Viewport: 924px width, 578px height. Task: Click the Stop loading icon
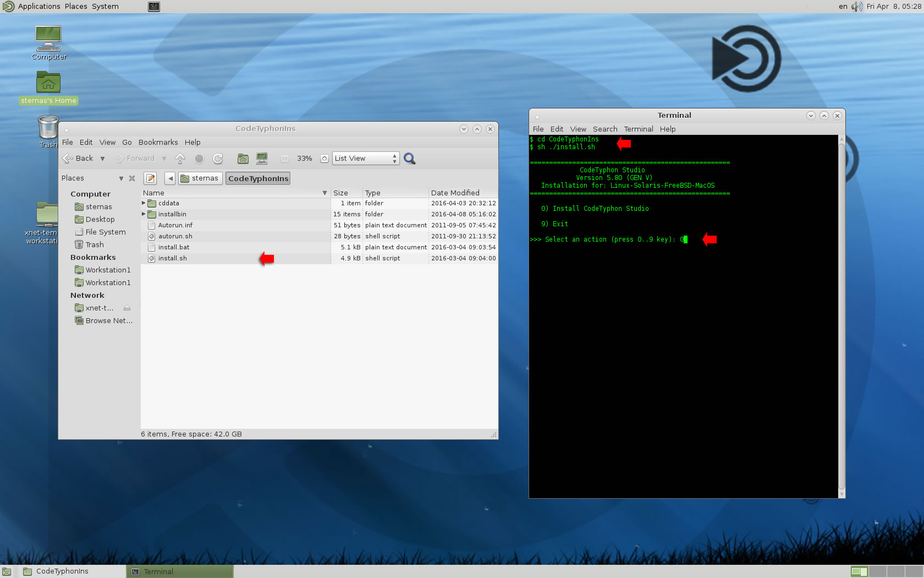tap(199, 159)
